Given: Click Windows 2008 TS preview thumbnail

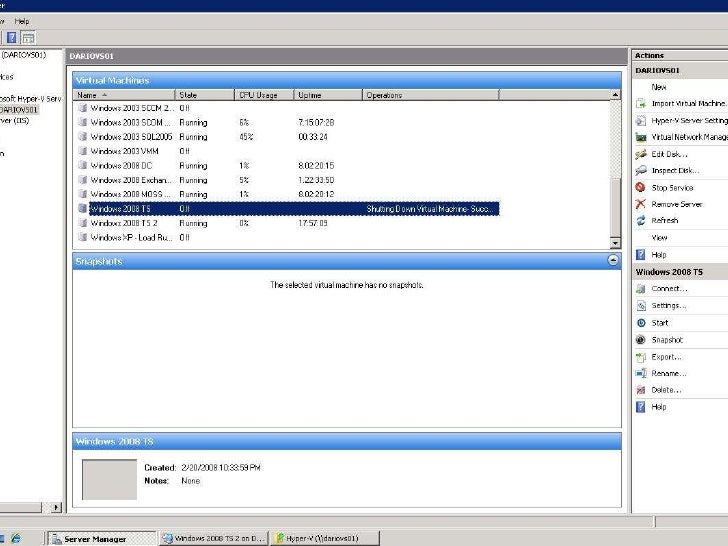Looking at the screenshot, I should point(109,480).
